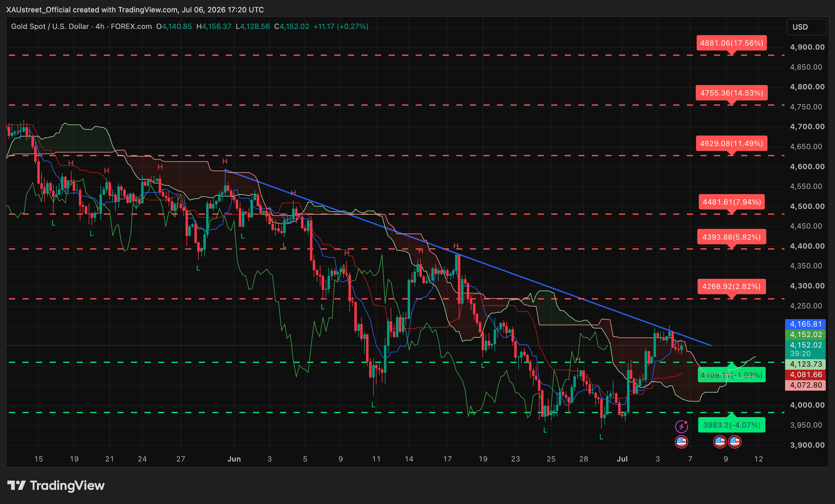Click the 4629.08(11.49%) level label
The width and height of the screenshot is (835, 504).
point(732,143)
